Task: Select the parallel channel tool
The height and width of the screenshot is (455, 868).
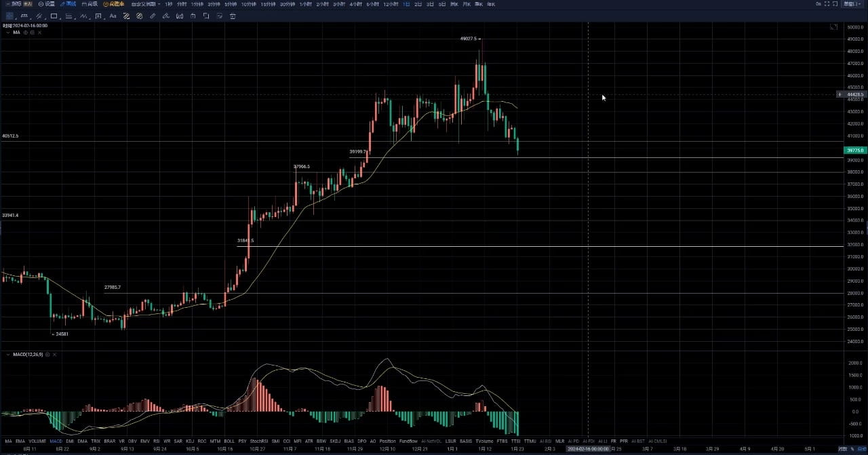Action: coord(39,16)
